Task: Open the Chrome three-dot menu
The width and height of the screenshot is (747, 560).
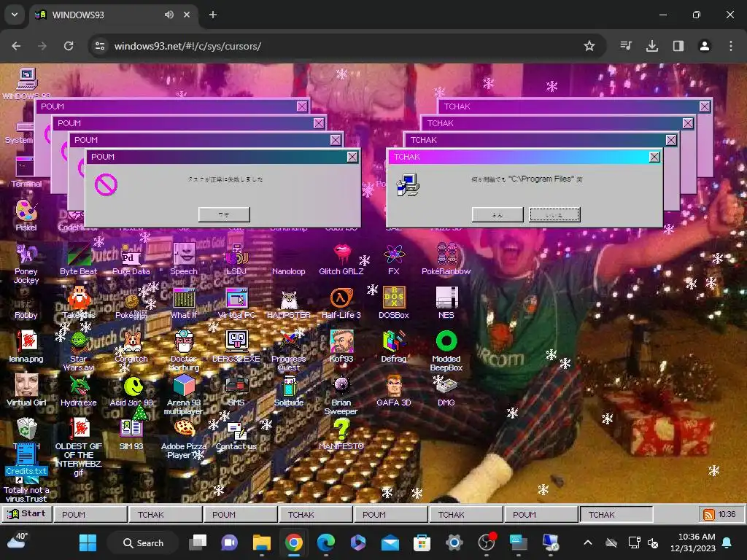Action: point(731,46)
